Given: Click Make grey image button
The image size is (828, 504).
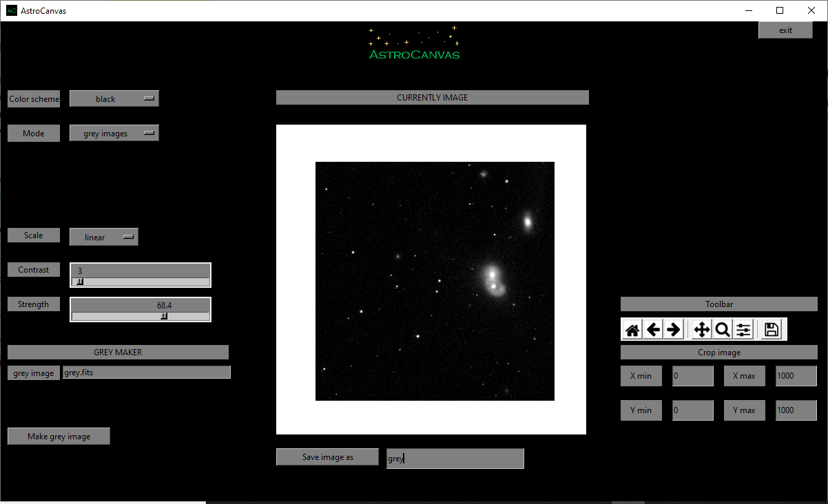Looking at the screenshot, I should 59,436.
